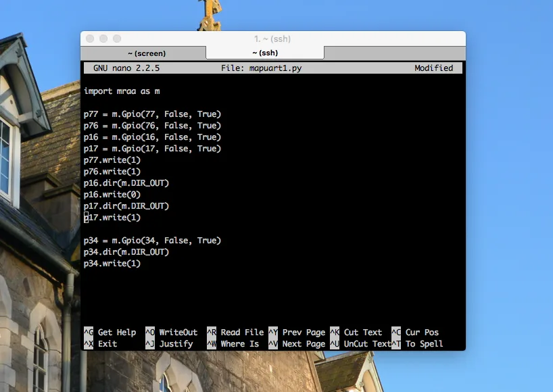Click the Modified indicator in nano's header
553x392 pixels.
point(434,68)
